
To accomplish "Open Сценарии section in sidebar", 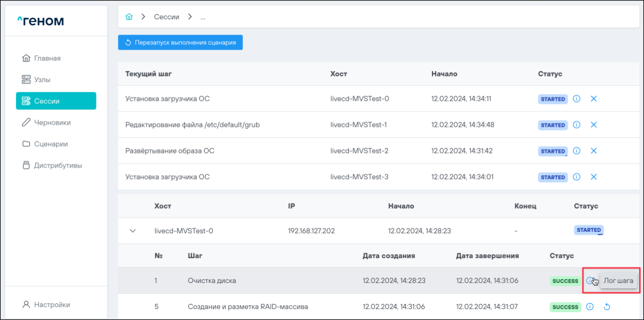I will pos(51,144).
